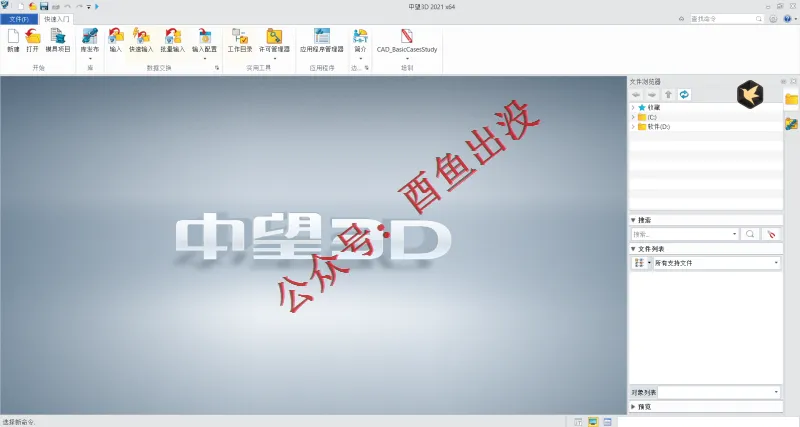800x427 pixels.
Task: Click the undo arrow in quick access toolbar
Action: [x=67, y=7]
